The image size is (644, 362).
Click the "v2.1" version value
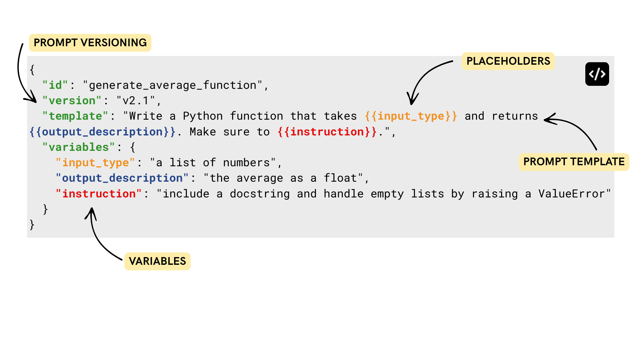coord(136,101)
